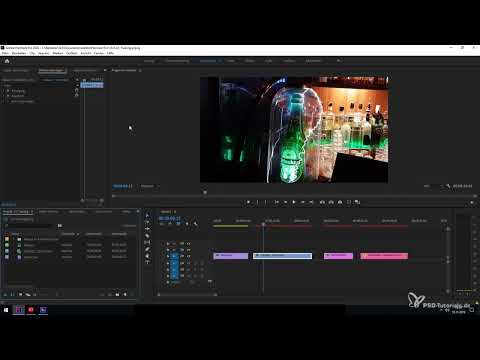Open Source panel tabs overflow chevron
Image resolution: width=480 pixels, height=360 pixels.
pos(105,70)
